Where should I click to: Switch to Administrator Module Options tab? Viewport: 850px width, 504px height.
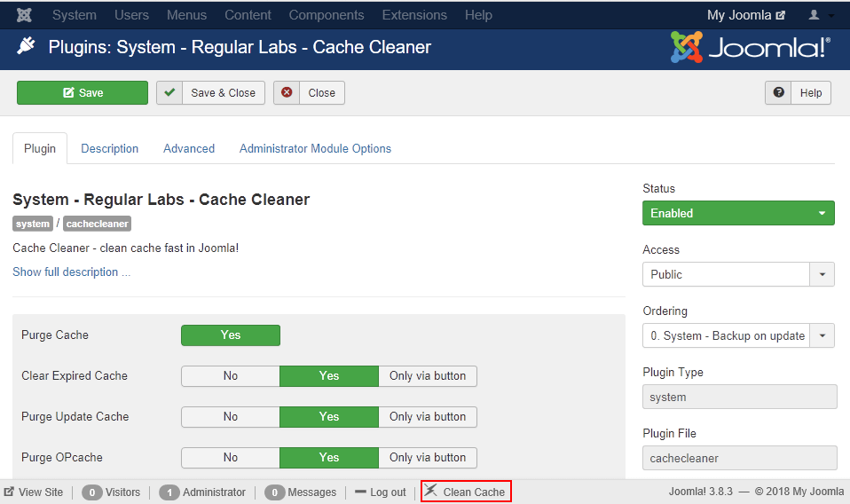316,148
